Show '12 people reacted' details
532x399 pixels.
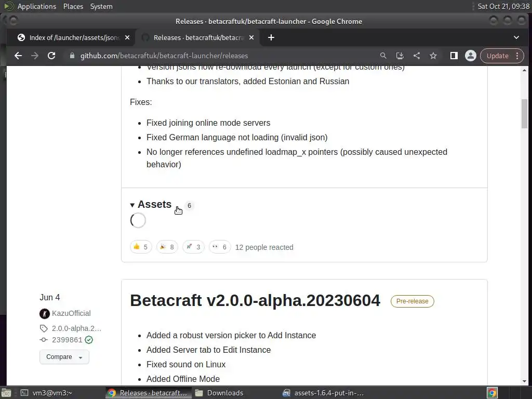pyautogui.click(x=264, y=247)
